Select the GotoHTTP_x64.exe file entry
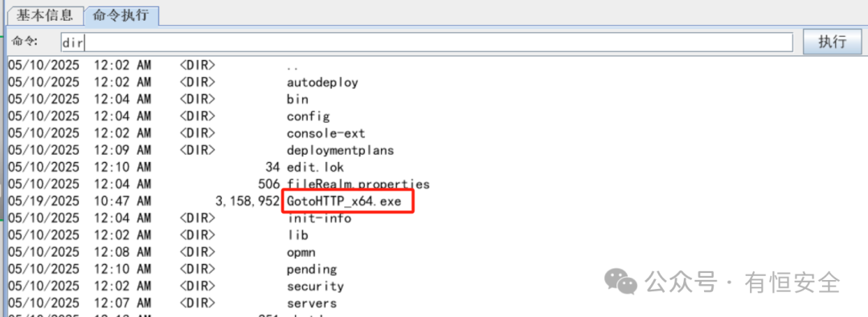868x317 pixels. (344, 201)
